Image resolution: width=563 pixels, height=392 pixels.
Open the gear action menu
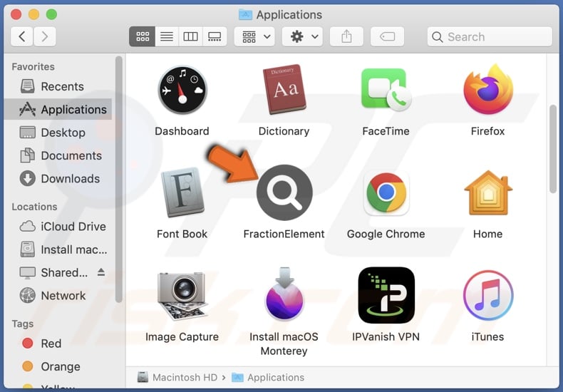pyautogui.click(x=302, y=36)
